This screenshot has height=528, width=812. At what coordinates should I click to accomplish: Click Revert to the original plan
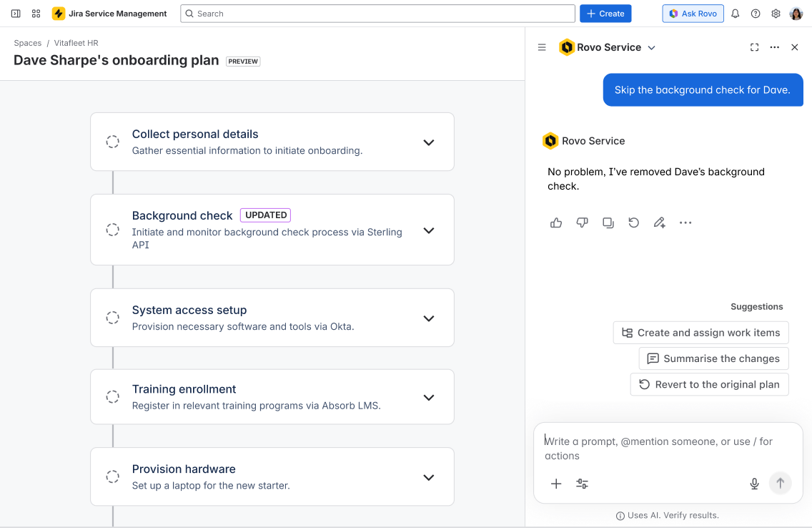tap(709, 384)
